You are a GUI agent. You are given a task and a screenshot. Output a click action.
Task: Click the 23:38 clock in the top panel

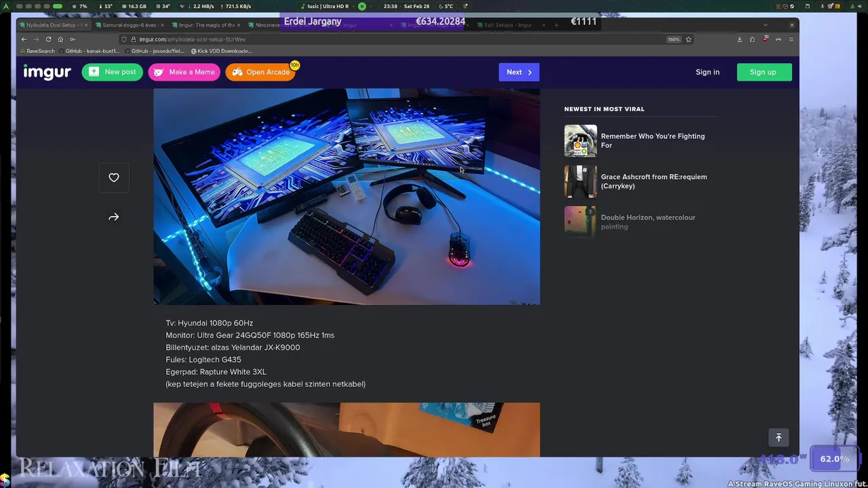coord(391,6)
